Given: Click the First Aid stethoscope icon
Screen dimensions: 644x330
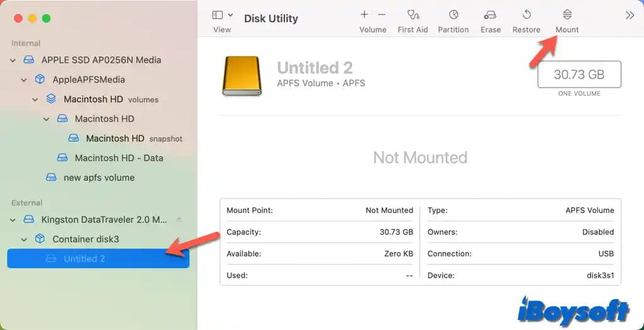Looking at the screenshot, I should click(x=413, y=15).
